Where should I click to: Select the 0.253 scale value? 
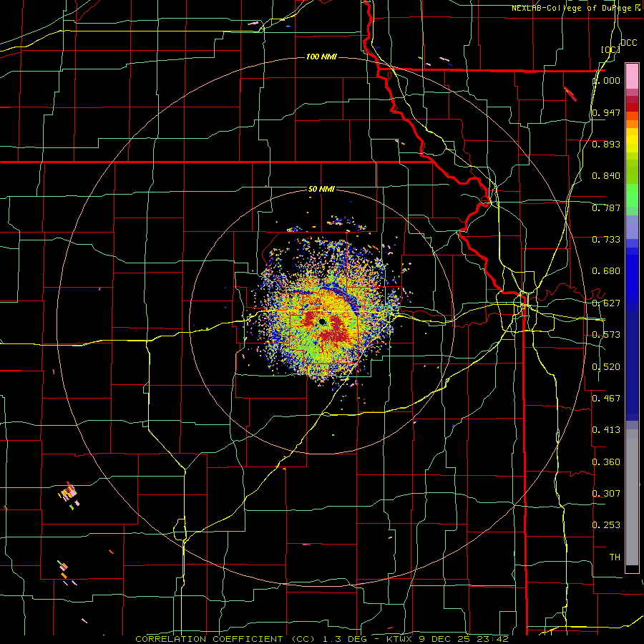[606, 525]
